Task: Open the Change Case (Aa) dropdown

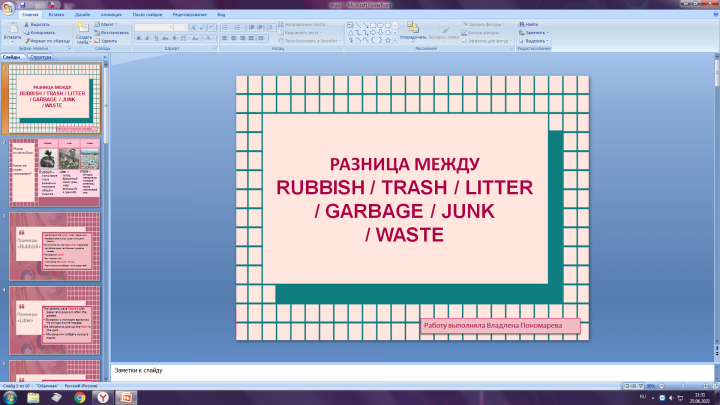Action: click(196, 38)
